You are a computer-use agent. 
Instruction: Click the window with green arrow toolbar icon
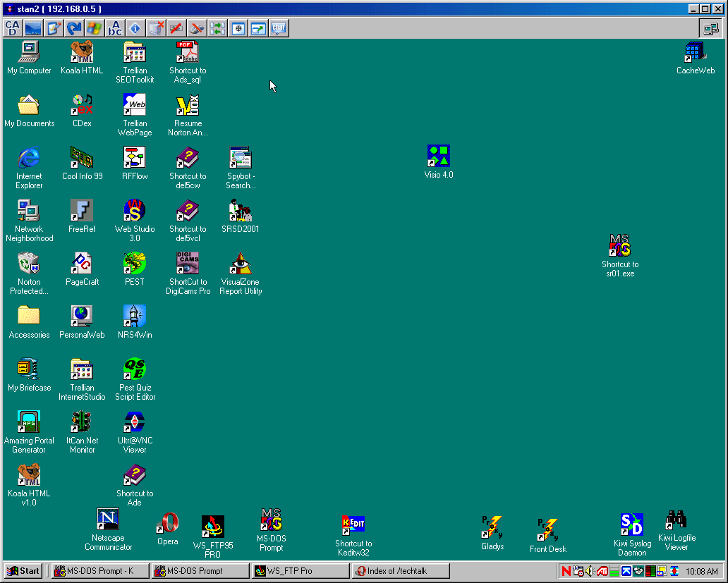click(x=258, y=28)
